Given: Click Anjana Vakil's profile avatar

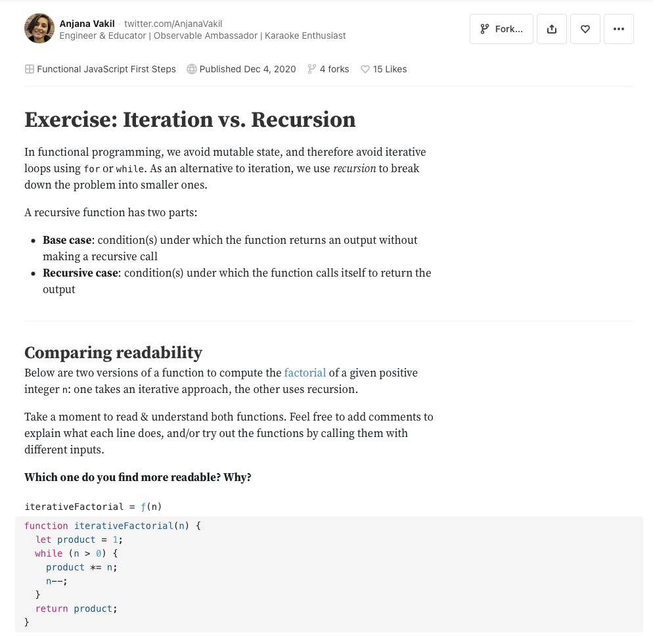Looking at the screenshot, I should pyautogui.click(x=39, y=29).
